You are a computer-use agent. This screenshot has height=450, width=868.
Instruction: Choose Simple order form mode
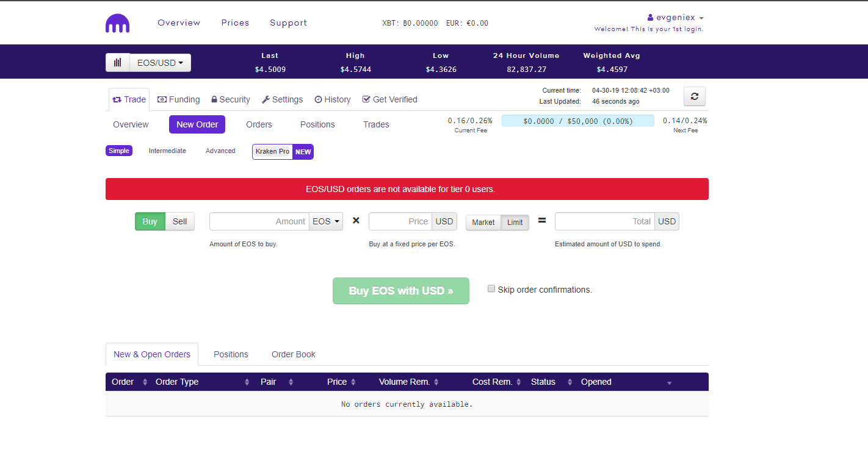[119, 151]
